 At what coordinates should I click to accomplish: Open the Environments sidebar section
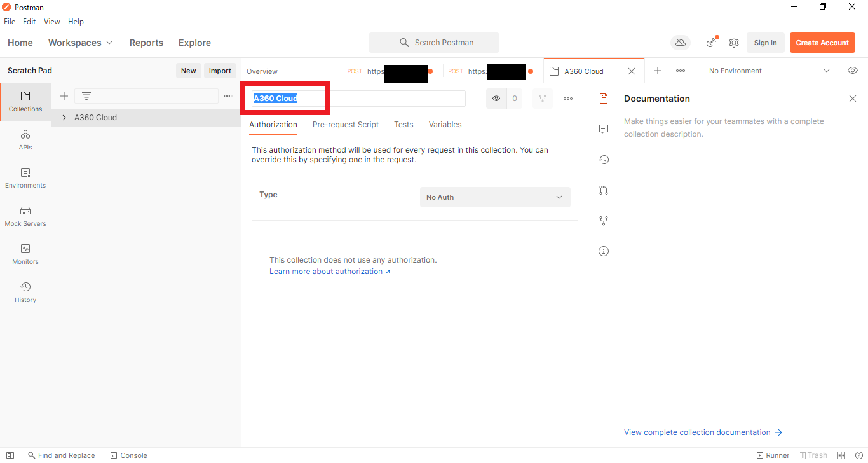[x=25, y=178]
